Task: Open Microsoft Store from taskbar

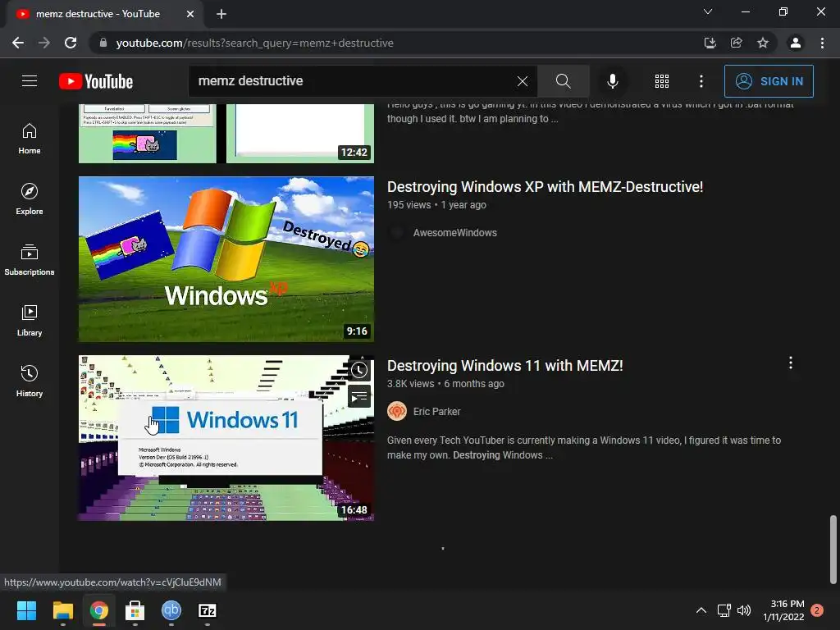Action: 135,610
